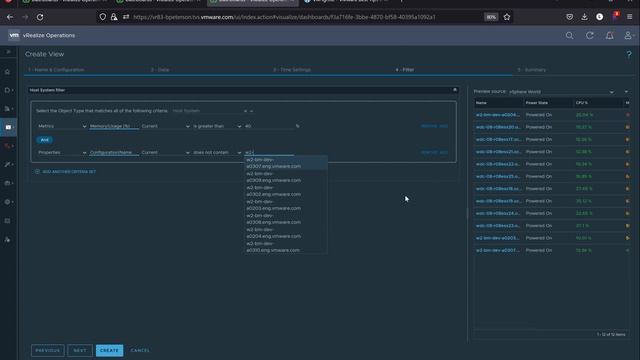Sort by the CPU % column header
This screenshot has height=360, width=640.
tap(598, 103)
